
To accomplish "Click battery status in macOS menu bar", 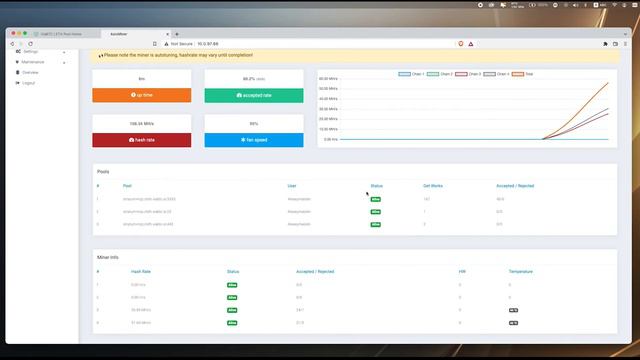I will [x=538, y=5].
